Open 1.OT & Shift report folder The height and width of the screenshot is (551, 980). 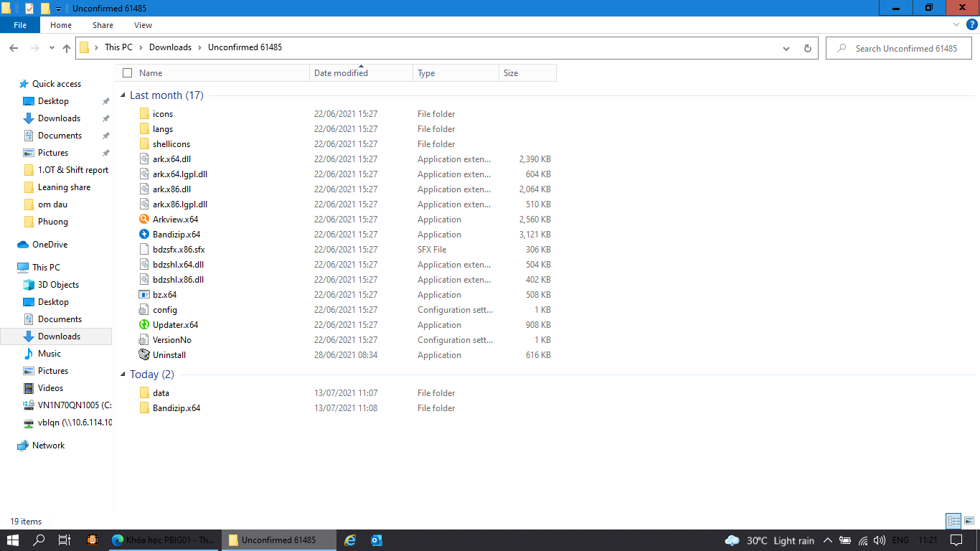pos(72,170)
